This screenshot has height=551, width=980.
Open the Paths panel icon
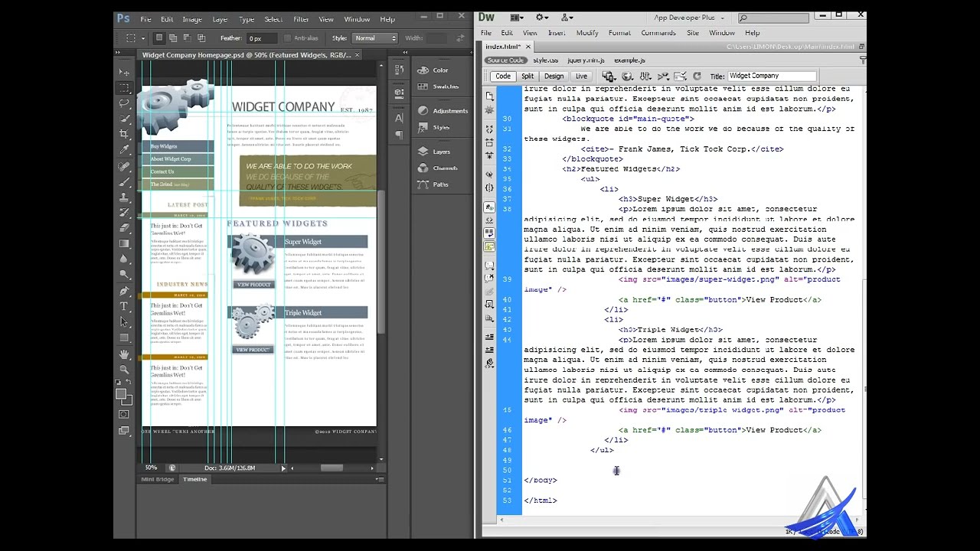(x=423, y=184)
